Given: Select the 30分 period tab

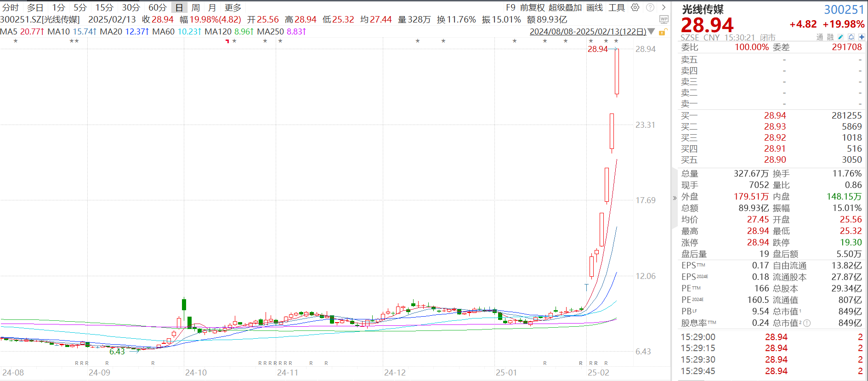Looking at the screenshot, I should coord(131,8).
